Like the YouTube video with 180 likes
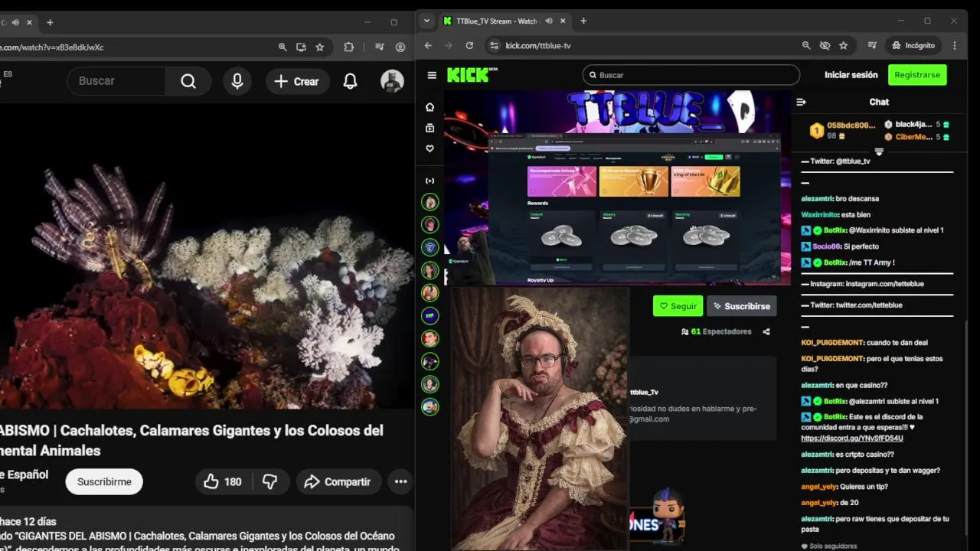Screen dimensions: 980x551 pyautogui.click(x=223, y=481)
